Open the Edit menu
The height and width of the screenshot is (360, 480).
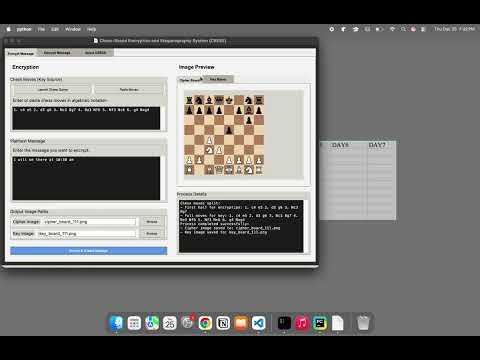pos(55,29)
